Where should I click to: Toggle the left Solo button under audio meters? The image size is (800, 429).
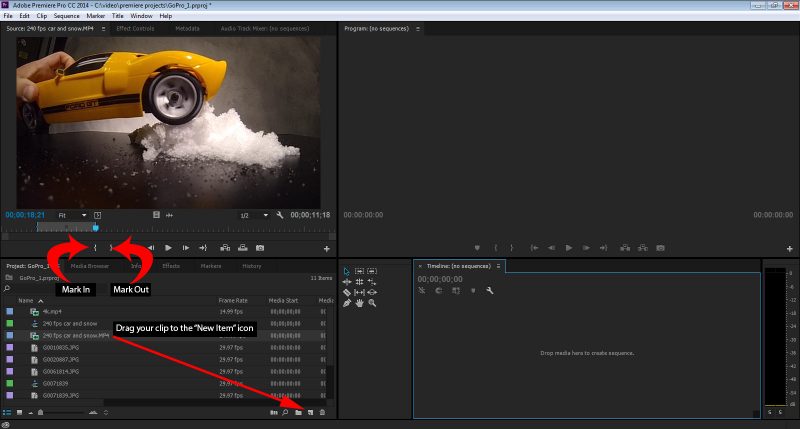coord(769,412)
